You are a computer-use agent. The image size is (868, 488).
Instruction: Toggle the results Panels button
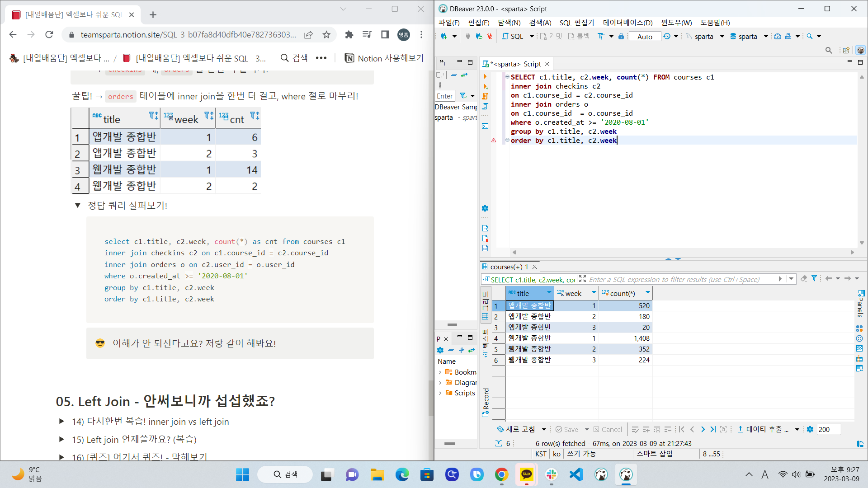click(860, 304)
